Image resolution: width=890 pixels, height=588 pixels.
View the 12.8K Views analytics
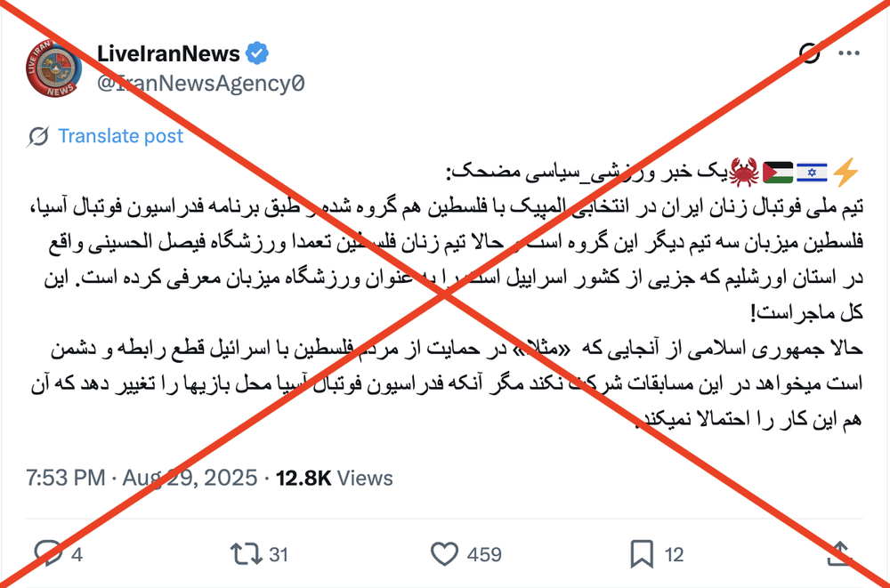coord(335,478)
